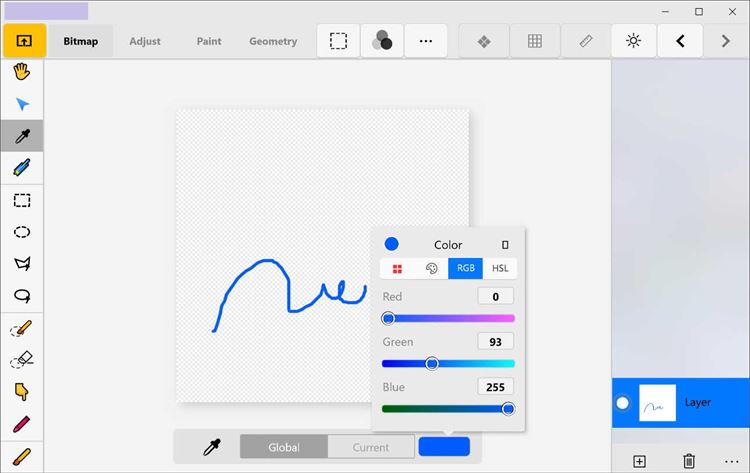Select the elliptical marquee tool
The height and width of the screenshot is (473, 750).
22,232
